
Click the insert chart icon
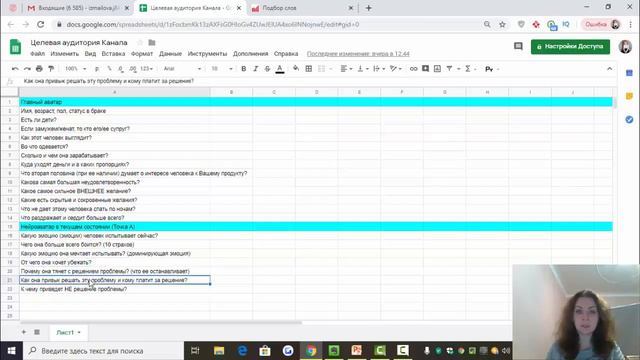pos(437,69)
